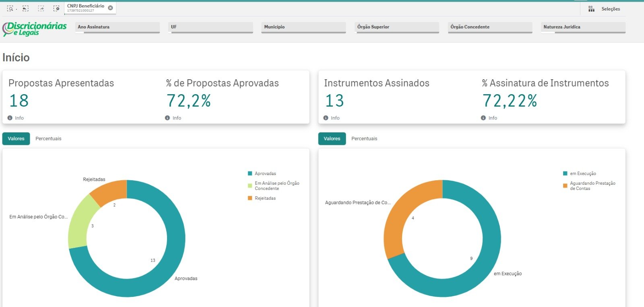
Task: Open the UF filter
Action: (211, 27)
